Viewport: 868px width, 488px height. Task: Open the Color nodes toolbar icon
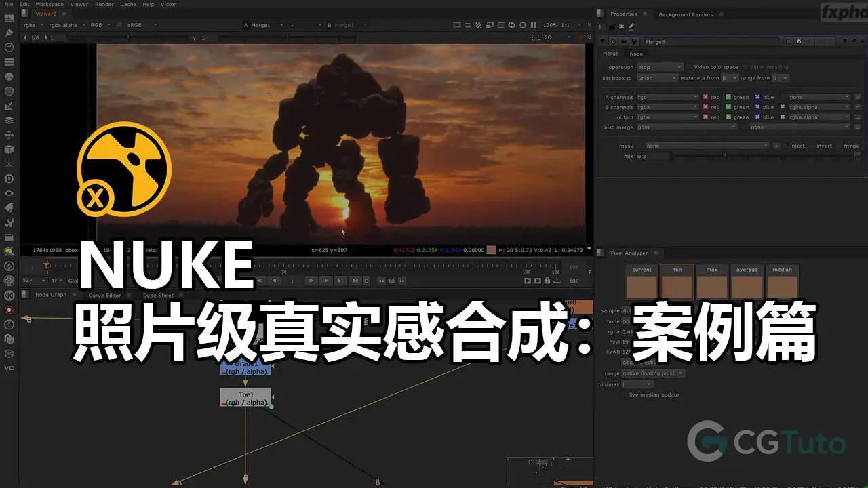(9, 76)
